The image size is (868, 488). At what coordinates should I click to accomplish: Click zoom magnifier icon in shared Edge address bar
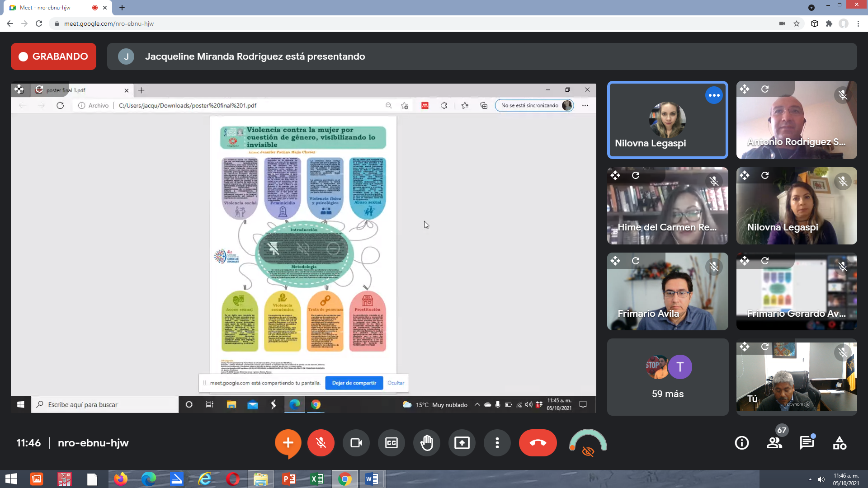[388, 105]
